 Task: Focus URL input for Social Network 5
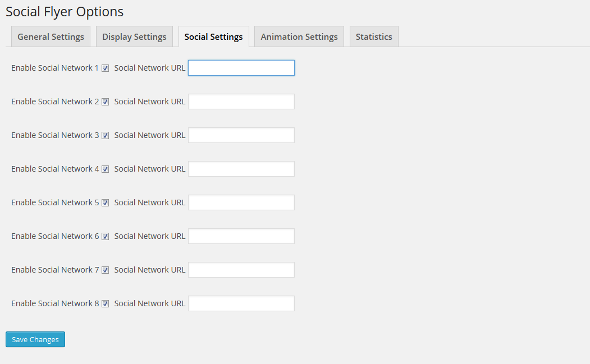click(241, 202)
